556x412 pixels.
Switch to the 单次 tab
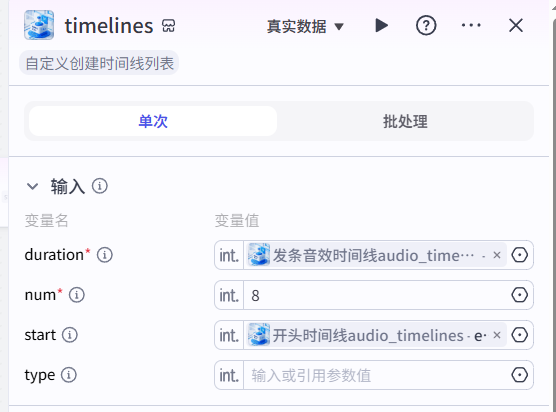pyautogui.click(x=153, y=121)
